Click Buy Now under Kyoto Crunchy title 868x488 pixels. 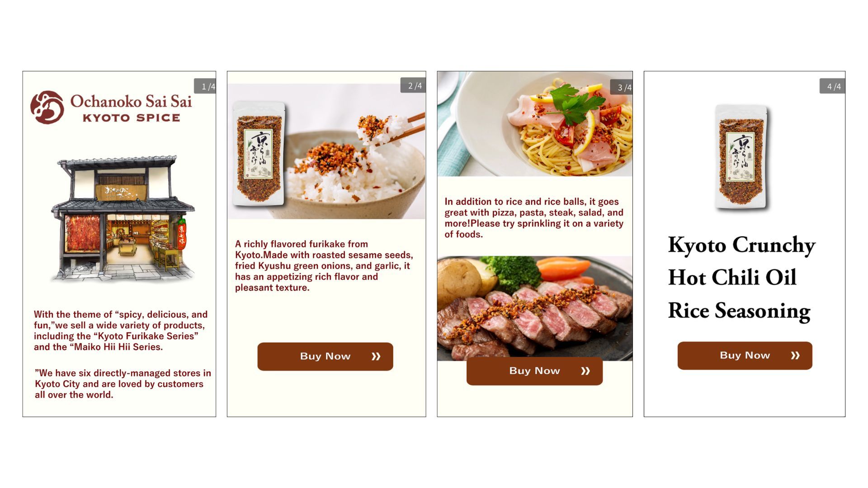coord(745,356)
